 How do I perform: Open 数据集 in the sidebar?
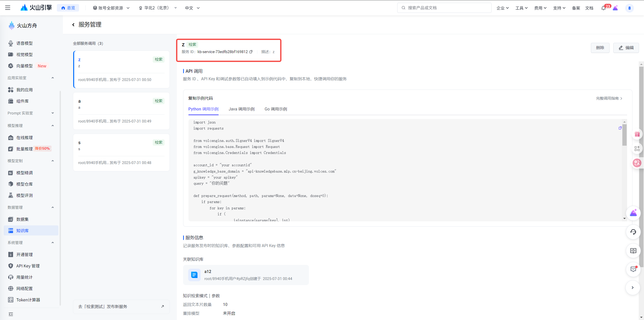pos(31,219)
